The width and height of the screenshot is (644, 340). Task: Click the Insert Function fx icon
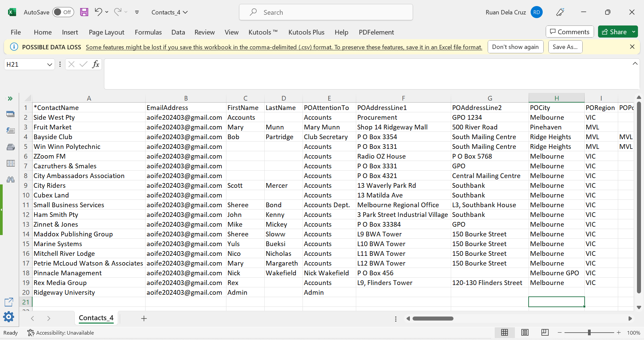[x=96, y=64]
